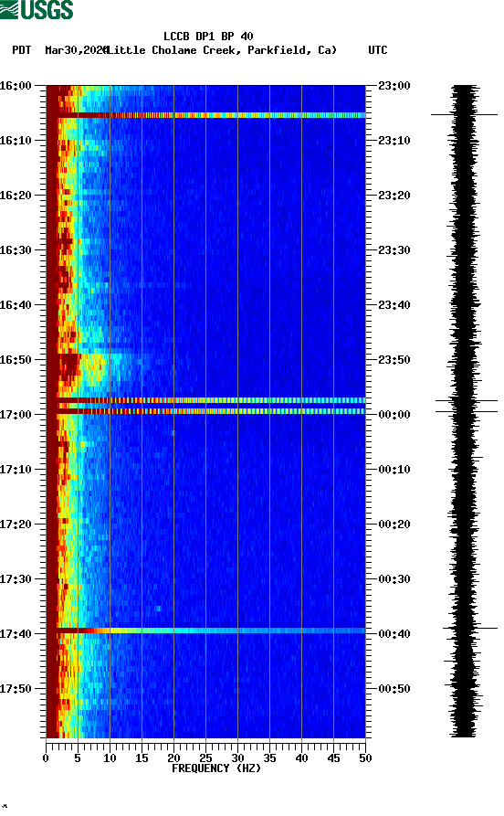
Task: Click the broadband band near 17:40
Action: coord(206,631)
